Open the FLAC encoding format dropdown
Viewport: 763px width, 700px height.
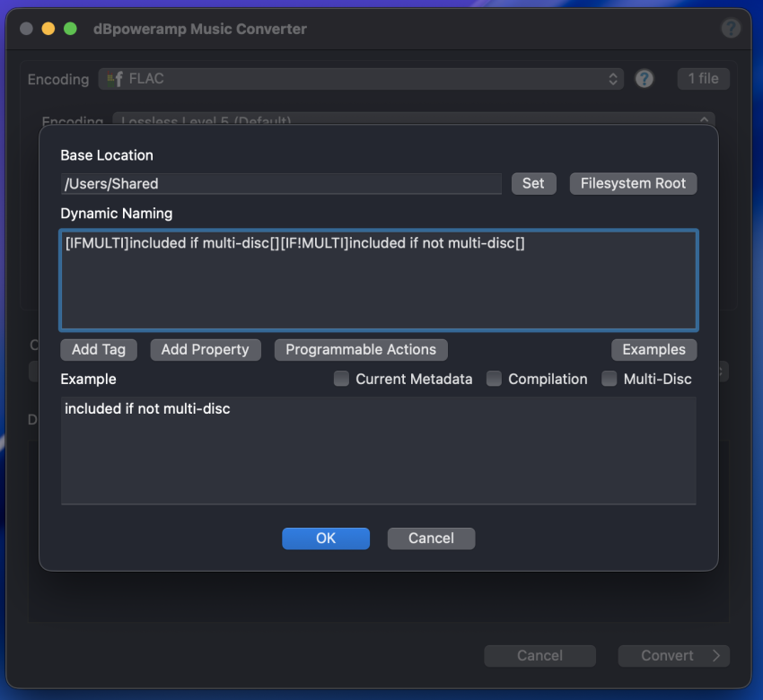click(361, 79)
